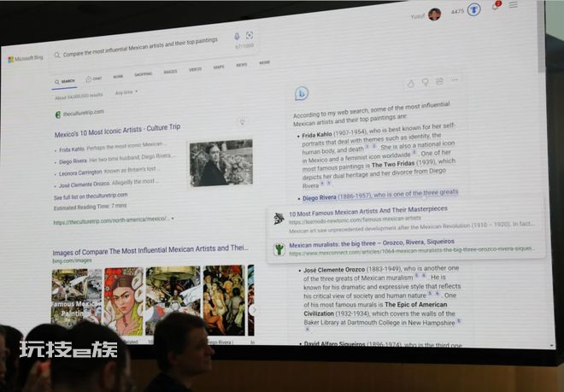Image resolution: width=564 pixels, height=392 pixels.
Task: Click the About 54,000,000 results text
Action: (x=79, y=96)
